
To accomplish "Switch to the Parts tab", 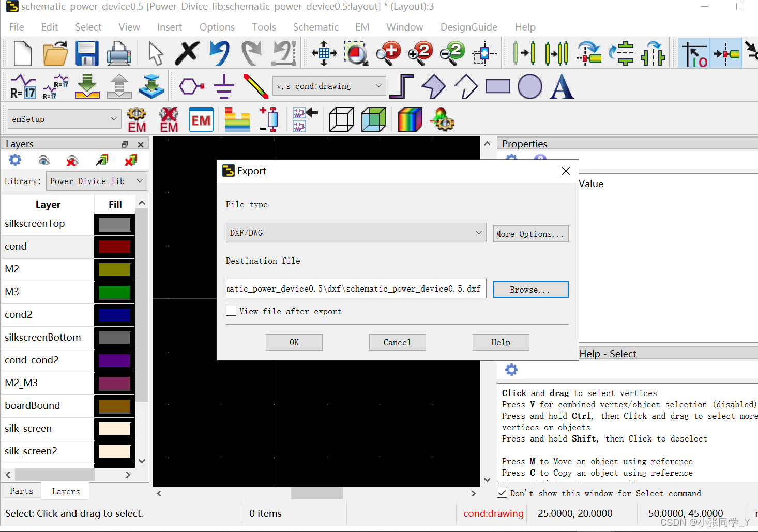I will point(22,491).
